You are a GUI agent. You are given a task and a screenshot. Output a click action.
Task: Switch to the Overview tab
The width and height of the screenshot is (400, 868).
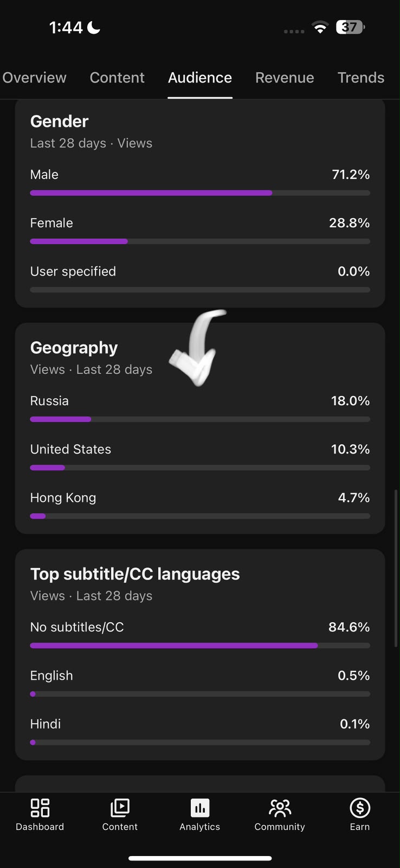pos(34,78)
